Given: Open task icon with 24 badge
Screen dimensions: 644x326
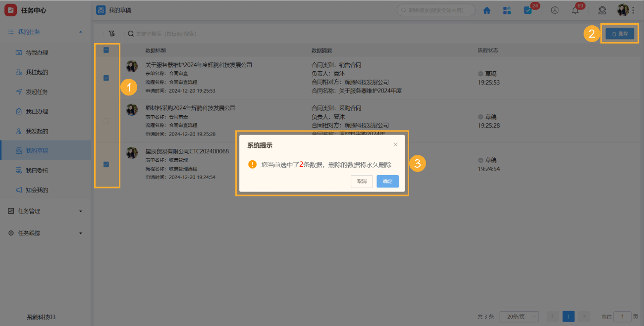Looking at the screenshot, I should click(x=528, y=10).
